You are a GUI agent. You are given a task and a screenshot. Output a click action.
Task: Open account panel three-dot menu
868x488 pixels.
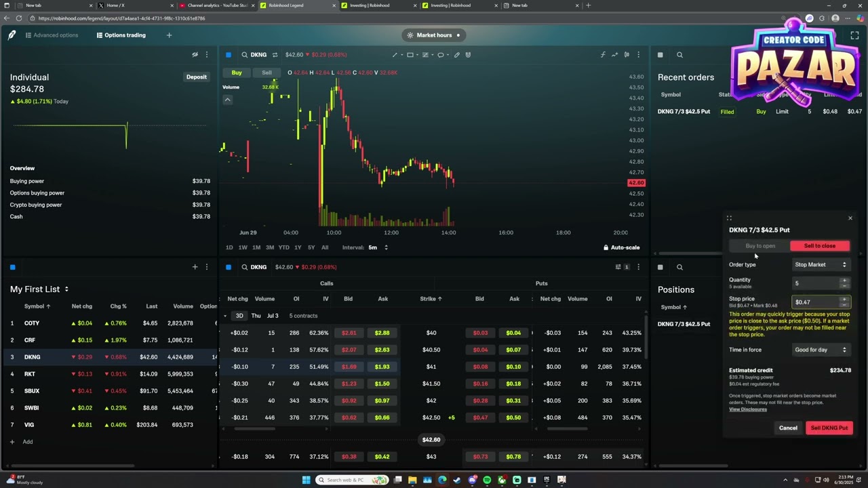207,55
